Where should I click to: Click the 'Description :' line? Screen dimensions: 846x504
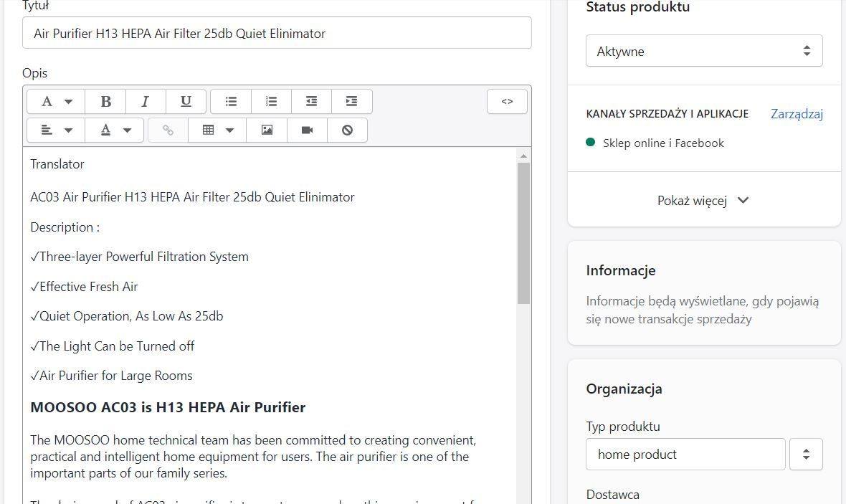point(65,227)
